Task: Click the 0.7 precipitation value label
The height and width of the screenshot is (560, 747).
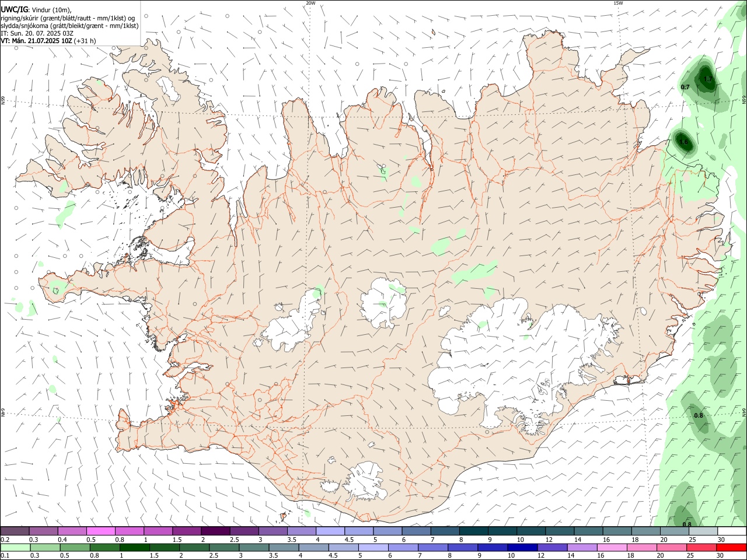Action: [685, 87]
